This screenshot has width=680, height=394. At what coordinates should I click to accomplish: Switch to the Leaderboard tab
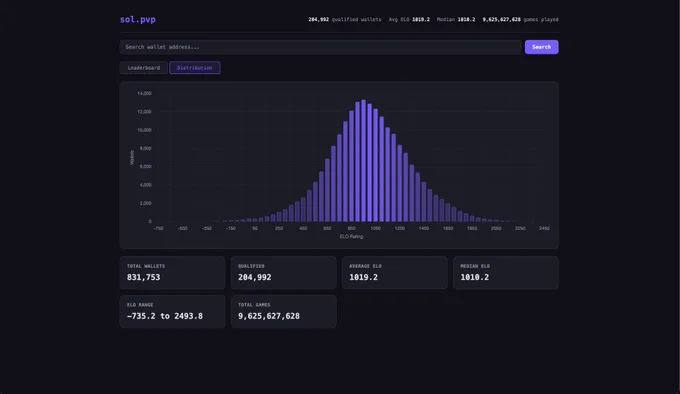pos(144,68)
